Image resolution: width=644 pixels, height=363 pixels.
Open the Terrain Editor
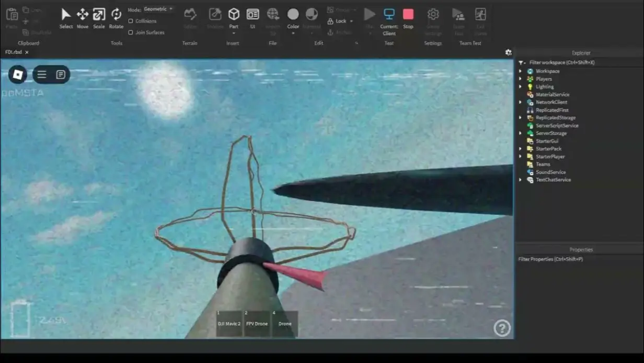190,17
